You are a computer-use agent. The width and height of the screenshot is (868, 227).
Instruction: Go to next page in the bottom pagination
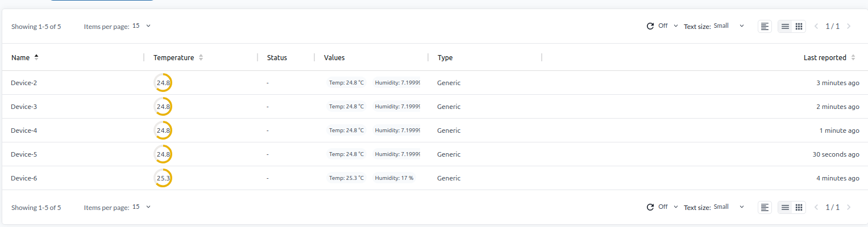(x=849, y=207)
